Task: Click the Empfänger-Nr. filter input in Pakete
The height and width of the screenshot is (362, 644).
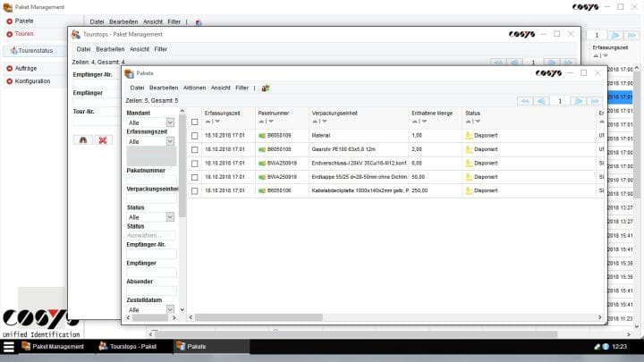Action: coord(151,254)
